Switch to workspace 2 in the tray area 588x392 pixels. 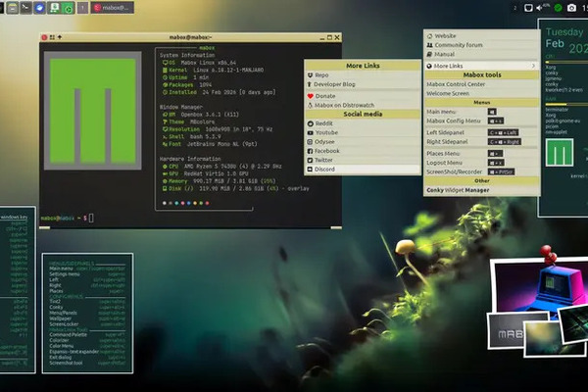514,8
